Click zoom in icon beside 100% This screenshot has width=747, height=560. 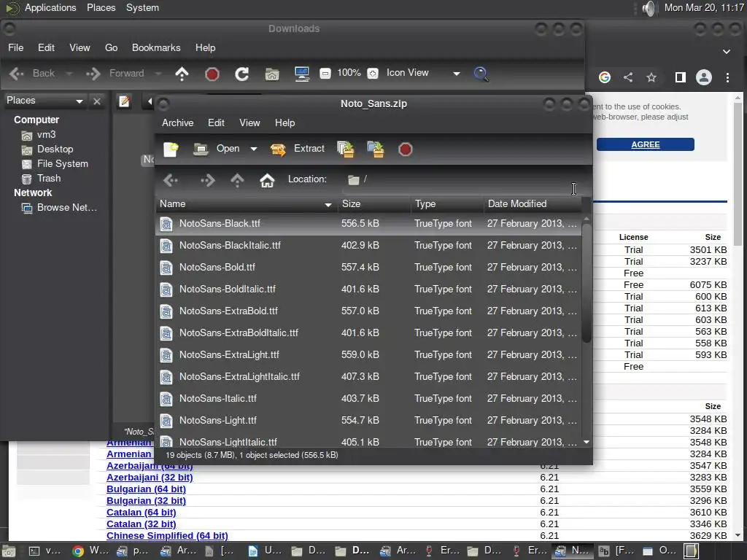coord(373,74)
